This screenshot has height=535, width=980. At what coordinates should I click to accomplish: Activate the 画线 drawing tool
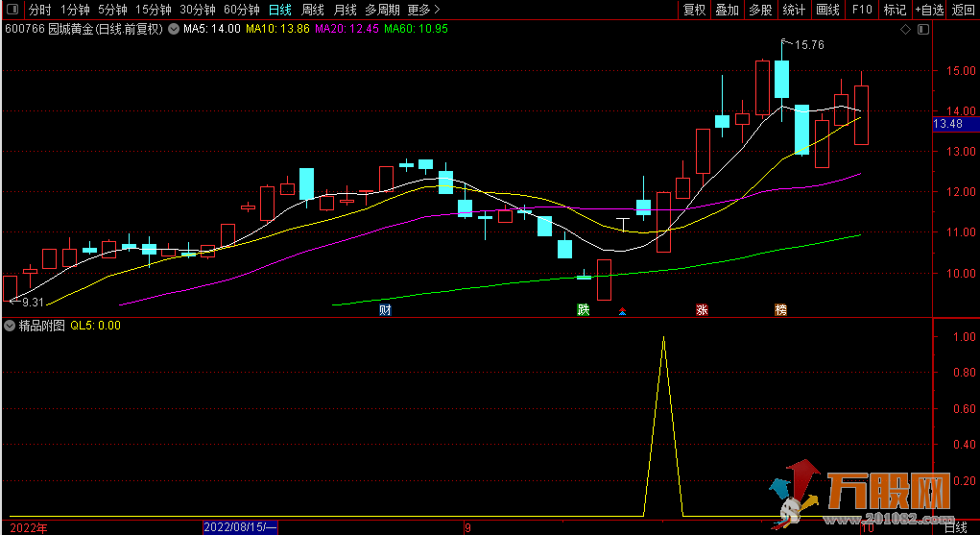(827, 10)
